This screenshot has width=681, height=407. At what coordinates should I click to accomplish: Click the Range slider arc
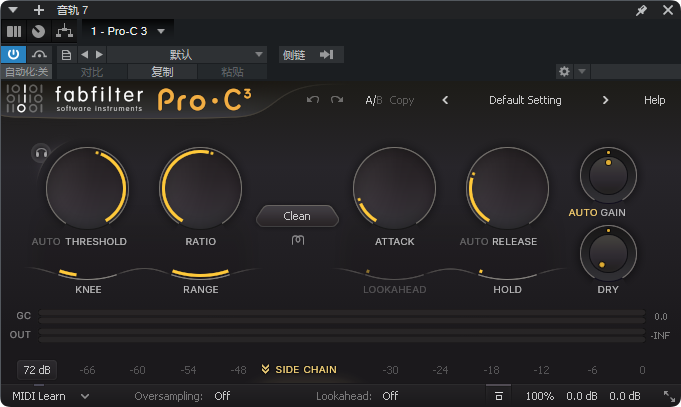click(200, 274)
